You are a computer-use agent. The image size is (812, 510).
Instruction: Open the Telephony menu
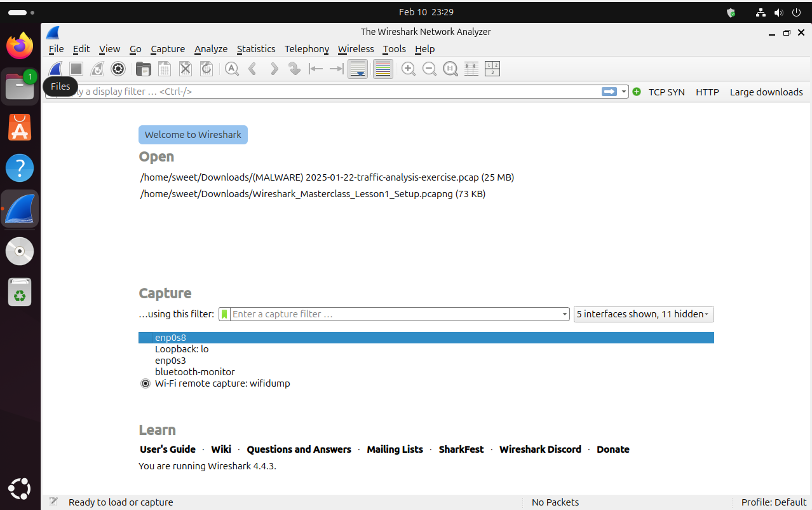click(x=306, y=49)
